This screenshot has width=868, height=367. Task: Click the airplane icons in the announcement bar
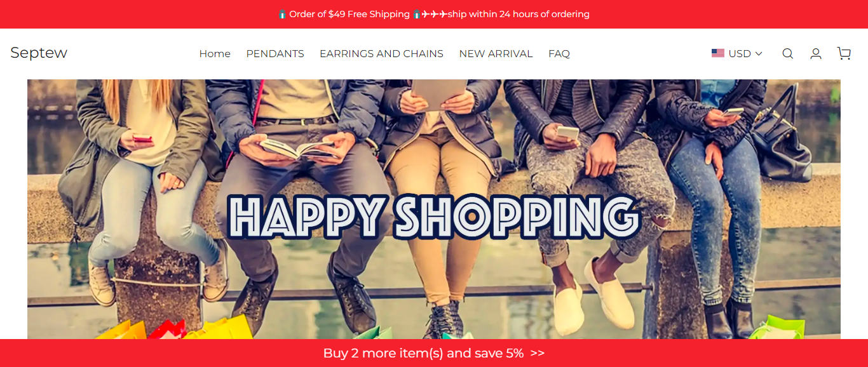(x=435, y=14)
